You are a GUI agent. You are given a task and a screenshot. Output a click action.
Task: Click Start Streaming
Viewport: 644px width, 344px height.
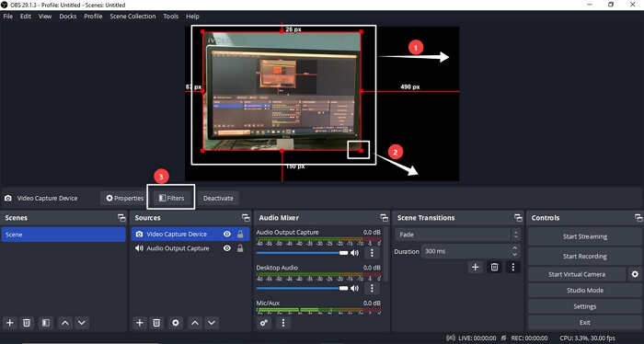pyautogui.click(x=585, y=236)
